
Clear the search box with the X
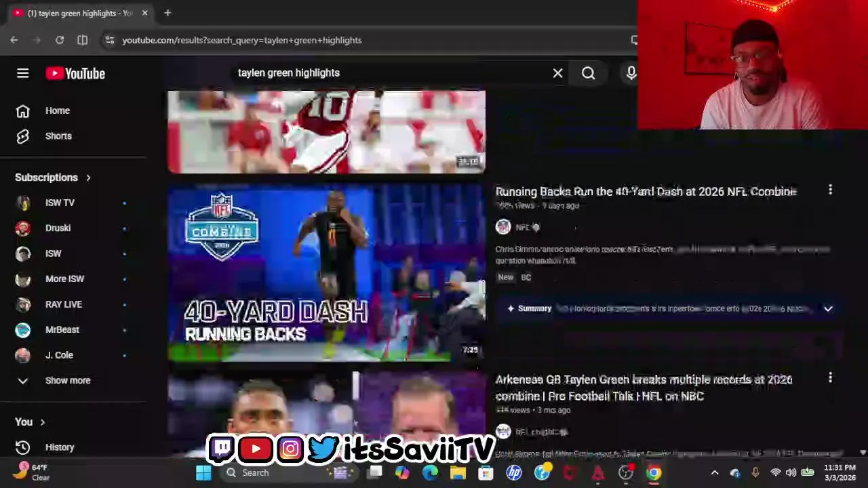click(x=557, y=73)
